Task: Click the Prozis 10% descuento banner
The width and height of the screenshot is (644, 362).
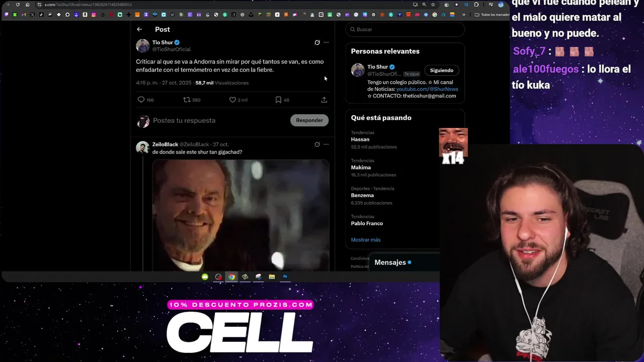Action: pos(240,305)
